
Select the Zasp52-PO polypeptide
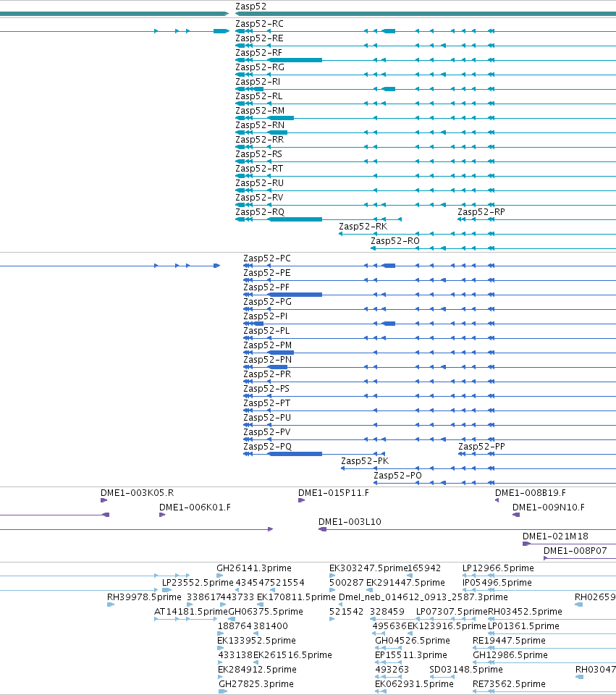(397, 476)
